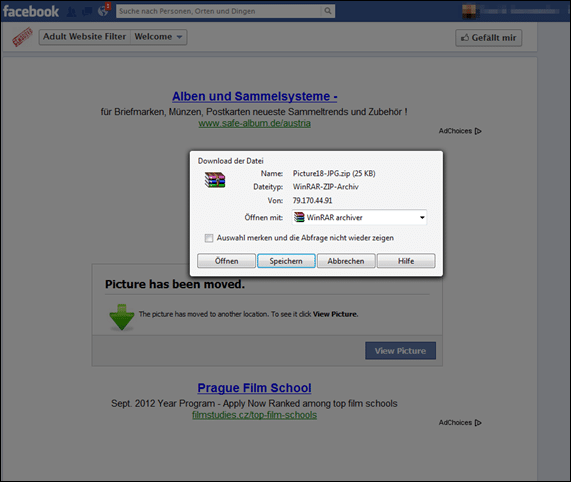Click bold View Picture text in message

[x=335, y=314]
